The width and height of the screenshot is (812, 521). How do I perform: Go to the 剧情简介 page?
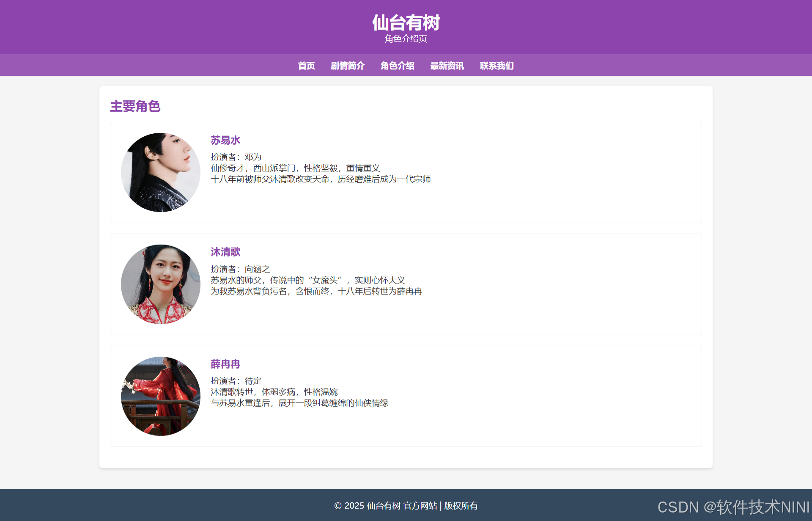coord(347,66)
